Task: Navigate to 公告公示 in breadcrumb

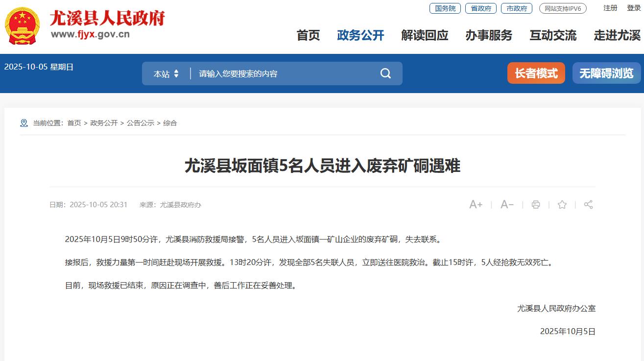Action: point(141,123)
